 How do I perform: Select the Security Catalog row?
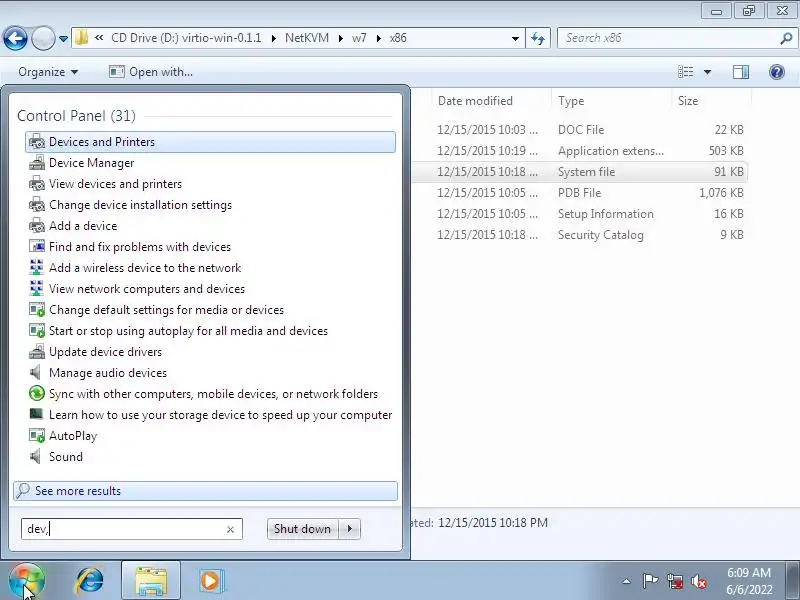coord(581,234)
